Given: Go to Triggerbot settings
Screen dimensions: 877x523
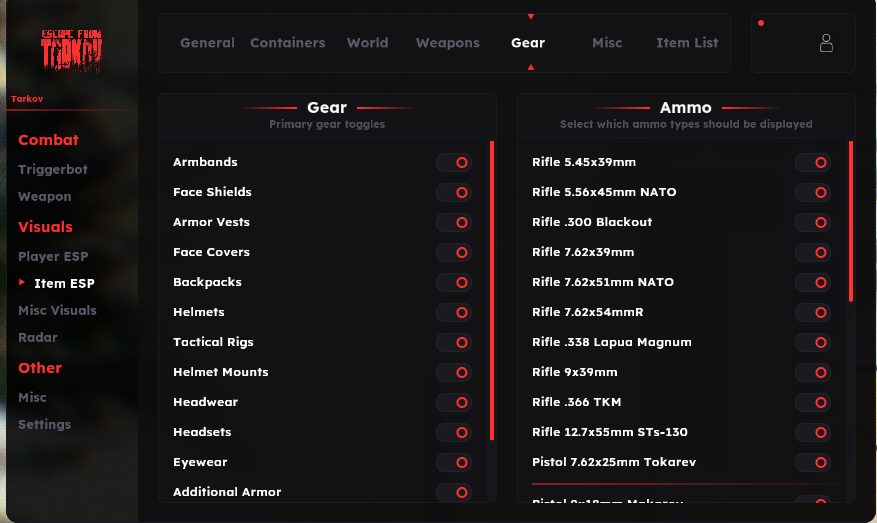Looking at the screenshot, I should (53, 170).
